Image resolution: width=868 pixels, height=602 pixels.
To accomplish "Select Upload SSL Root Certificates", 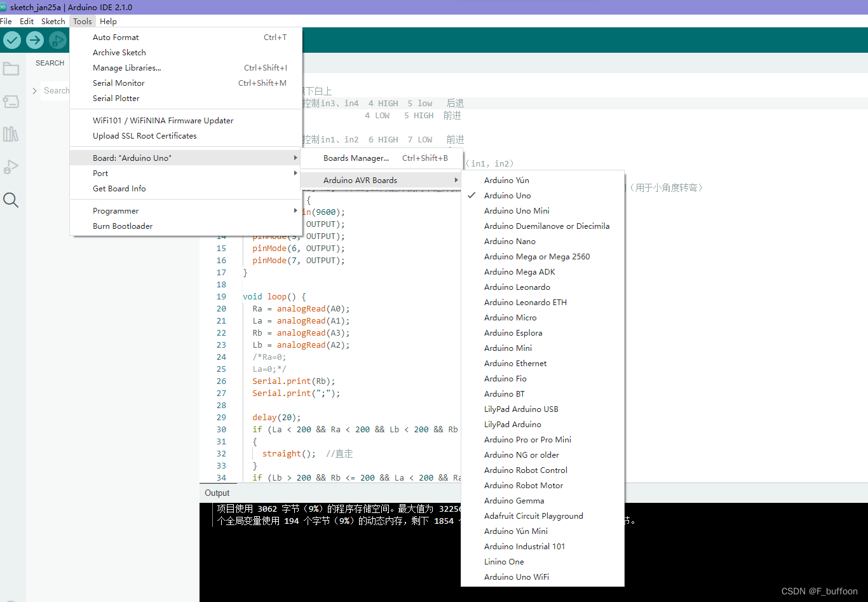I will pyautogui.click(x=186, y=135).
